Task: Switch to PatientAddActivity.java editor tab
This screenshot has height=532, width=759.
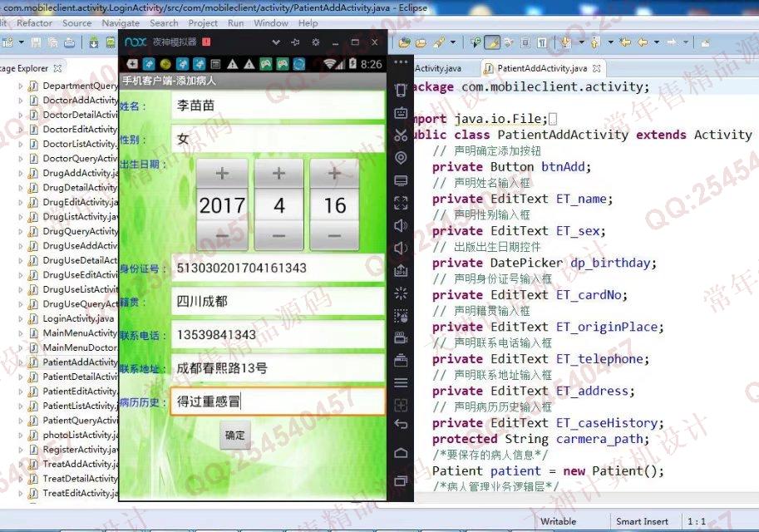Action: pos(542,68)
